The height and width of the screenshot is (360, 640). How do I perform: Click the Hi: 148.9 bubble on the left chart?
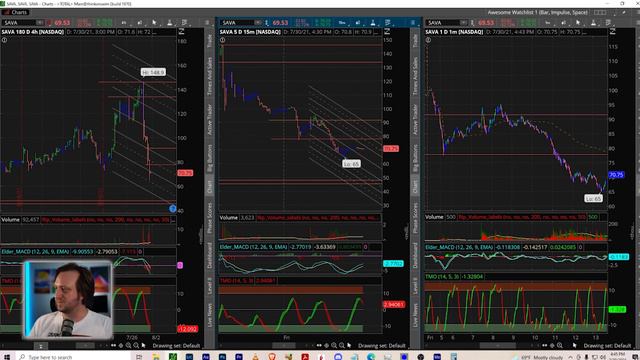point(153,72)
